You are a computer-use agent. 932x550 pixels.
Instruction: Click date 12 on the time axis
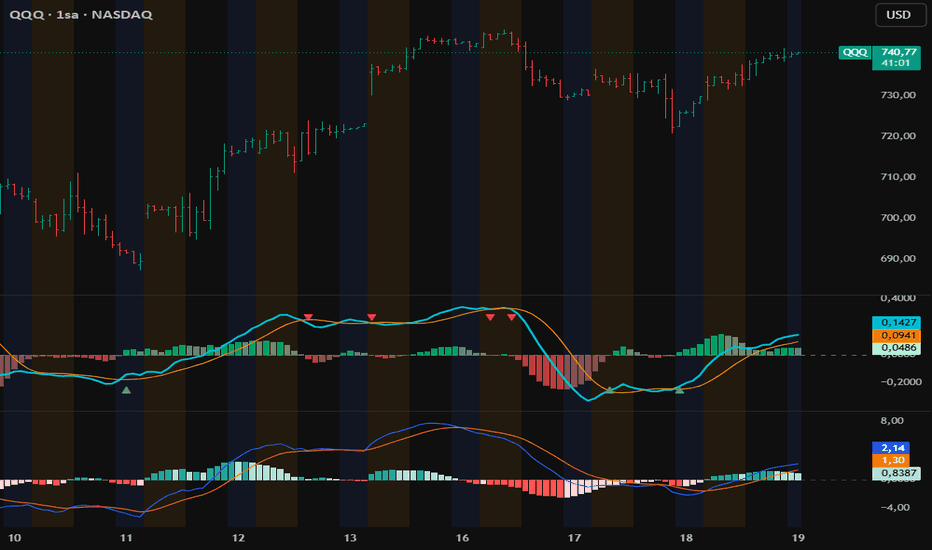pos(238,538)
